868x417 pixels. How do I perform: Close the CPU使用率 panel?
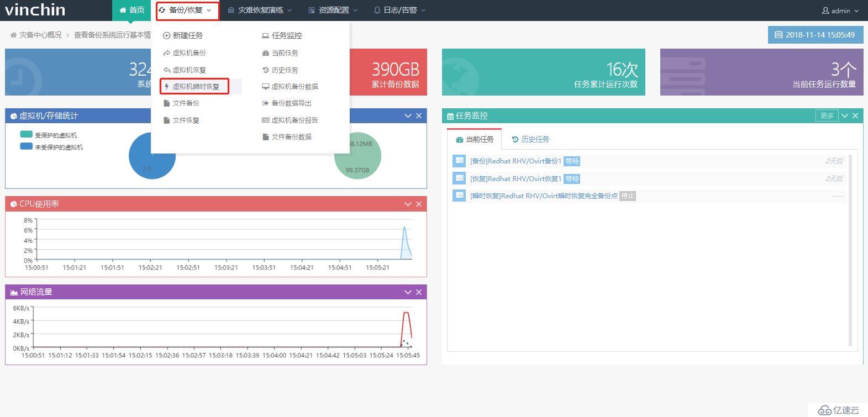click(x=419, y=204)
